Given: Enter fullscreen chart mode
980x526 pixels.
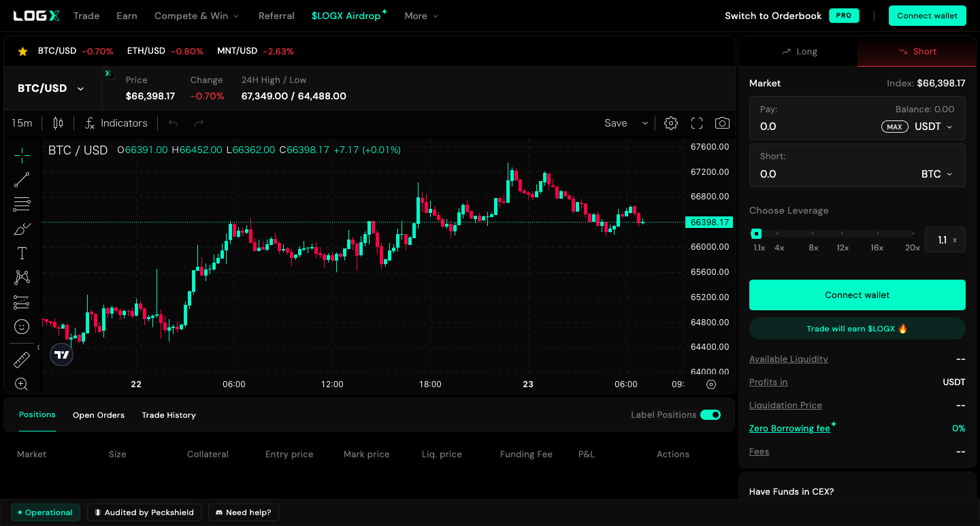Looking at the screenshot, I should tap(696, 122).
